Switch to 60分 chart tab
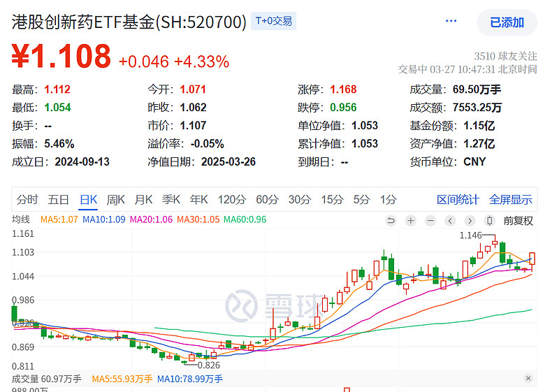Screen dimensions: 559x392 [268, 200]
